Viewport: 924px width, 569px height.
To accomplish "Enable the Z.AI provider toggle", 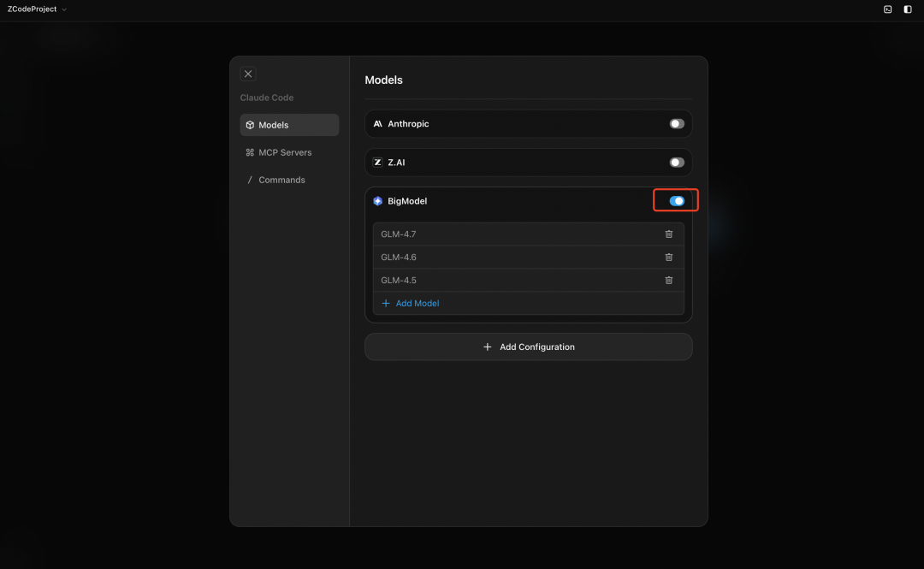I will click(x=677, y=163).
